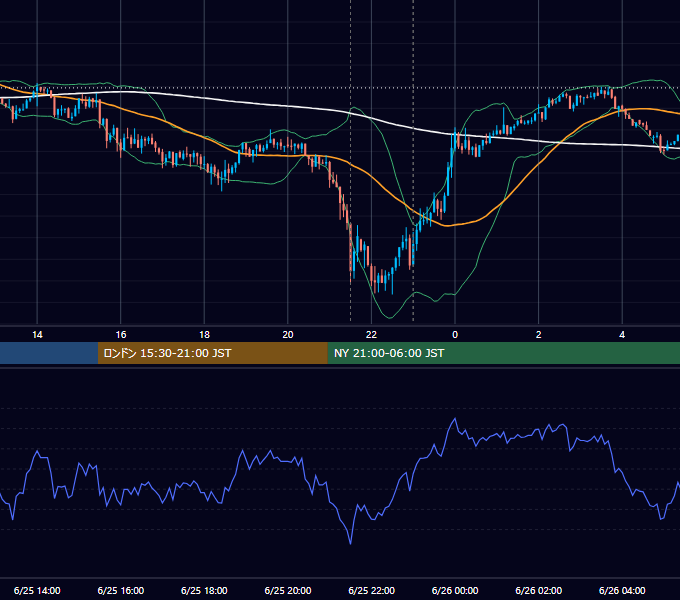
Task: Click the oscillator's lowest trough before 6/25 22:00
Action: 350,543
